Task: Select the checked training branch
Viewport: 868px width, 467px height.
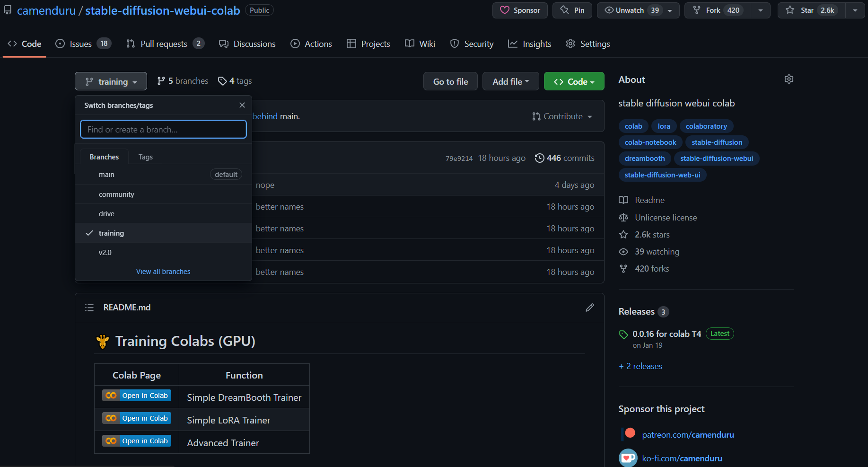Action: [112, 233]
